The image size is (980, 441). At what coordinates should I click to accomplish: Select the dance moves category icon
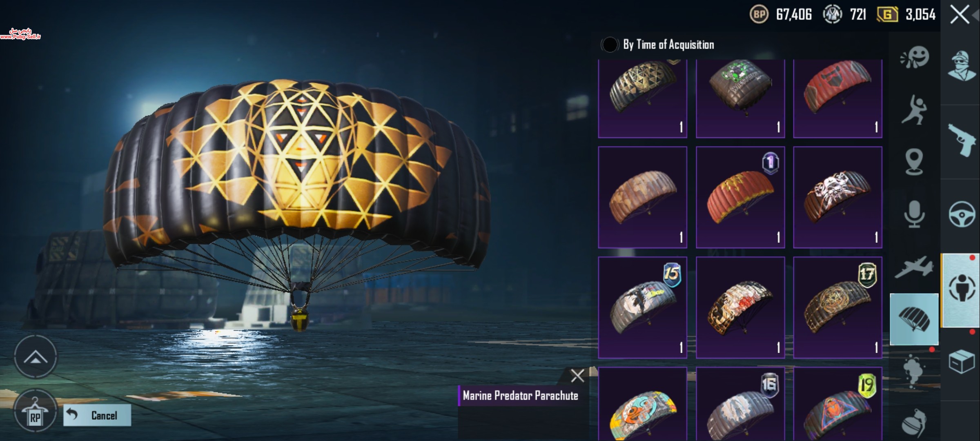pyautogui.click(x=914, y=109)
